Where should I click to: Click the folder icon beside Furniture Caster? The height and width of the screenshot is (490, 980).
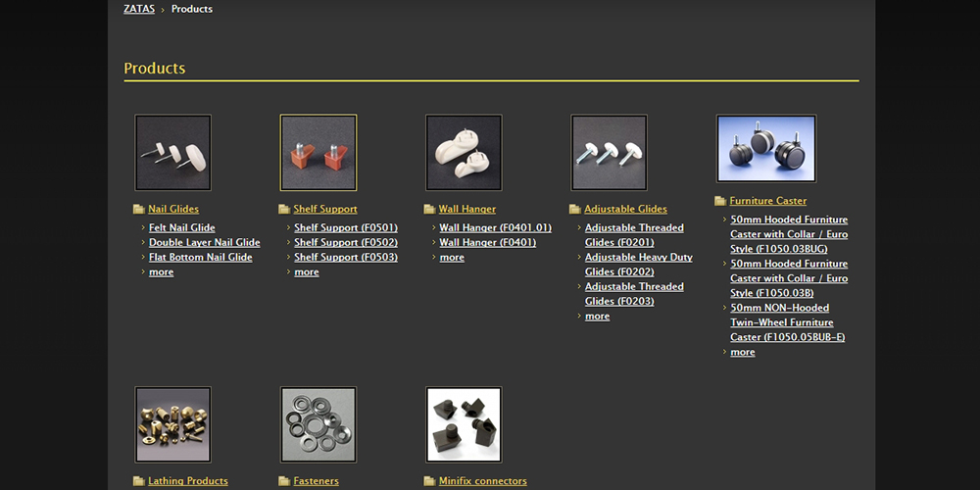(x=720, y=201)
